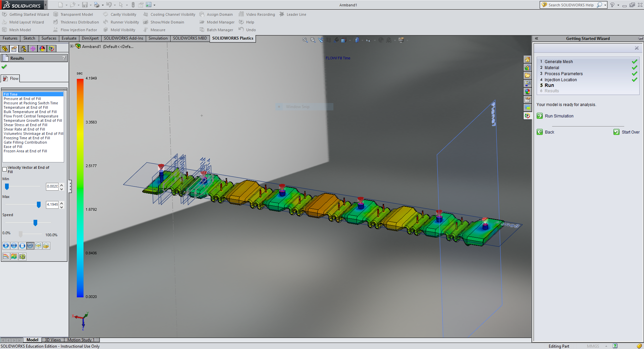Image resolution: width=644 pixels, height=349 pixels.
Task: Click Batch Manager command
Action: pyautogui.click(x=216, y=30)
